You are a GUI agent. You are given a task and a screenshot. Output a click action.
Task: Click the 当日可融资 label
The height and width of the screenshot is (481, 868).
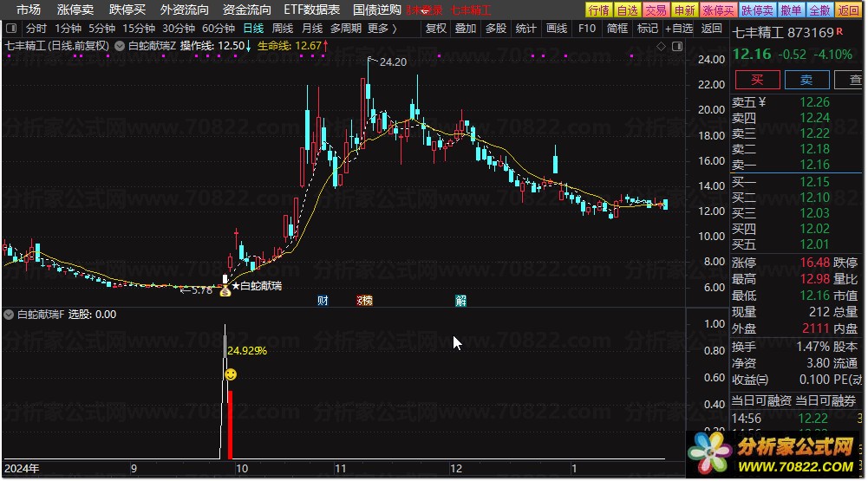pos(761,400)
